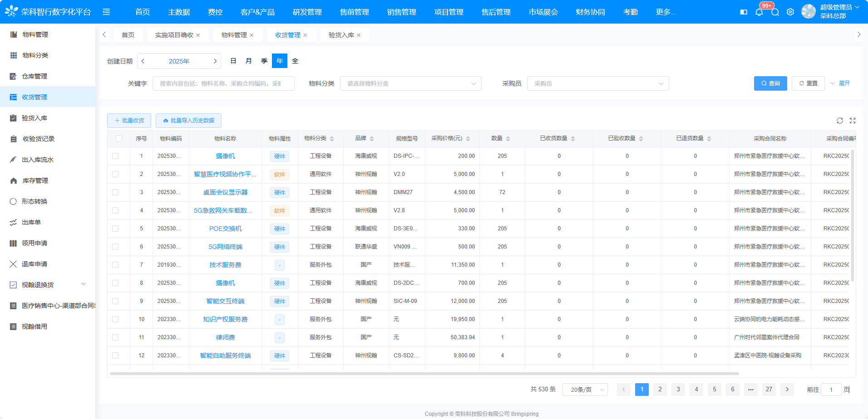Click the 关键字 search input field

[x=223, y=83]
